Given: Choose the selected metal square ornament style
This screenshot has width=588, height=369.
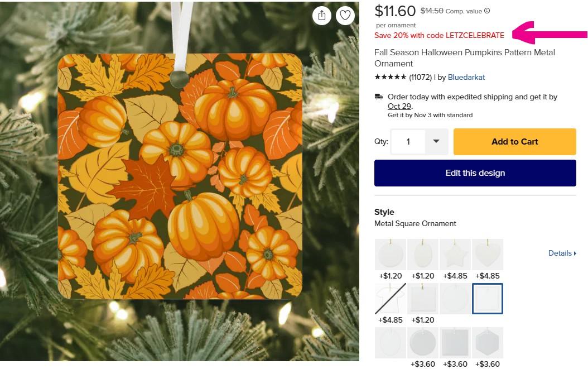Looking at the screenshot, I should (x=488, y=299).
